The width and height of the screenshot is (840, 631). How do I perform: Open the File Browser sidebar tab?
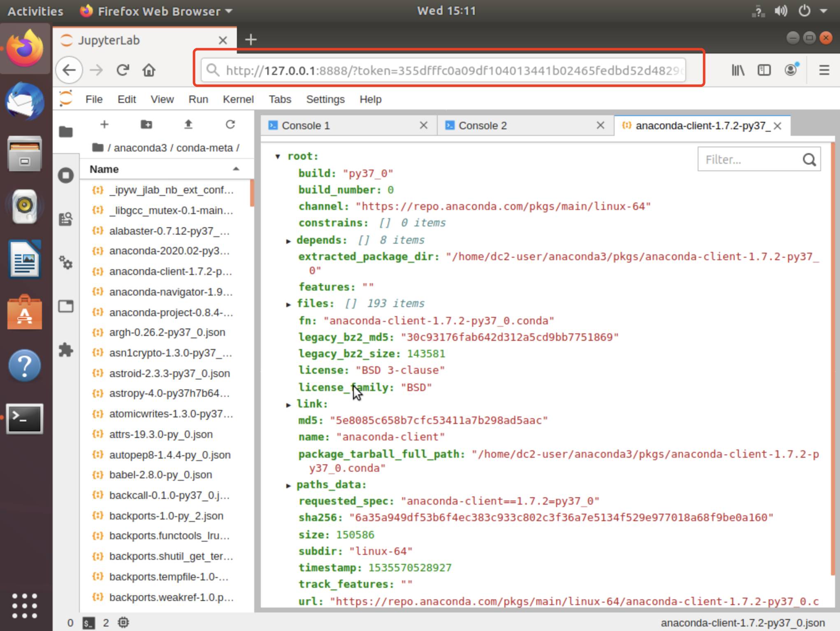tap(66, 132)
